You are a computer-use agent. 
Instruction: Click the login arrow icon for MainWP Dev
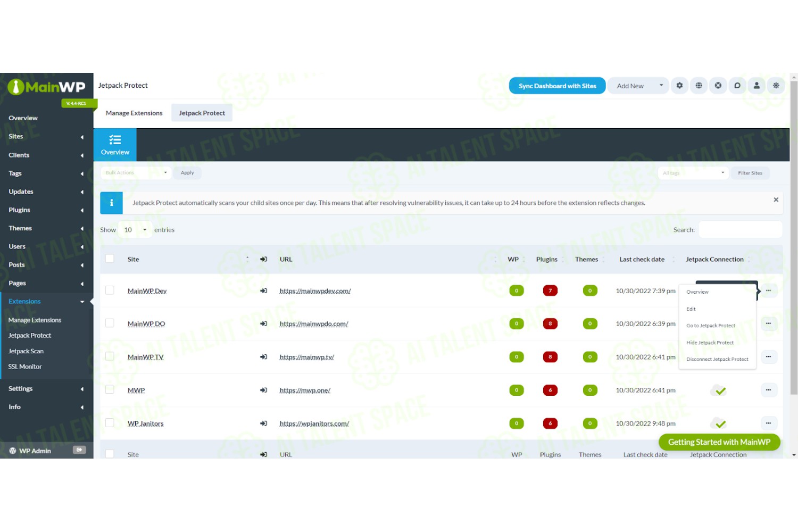click(263, 291)
